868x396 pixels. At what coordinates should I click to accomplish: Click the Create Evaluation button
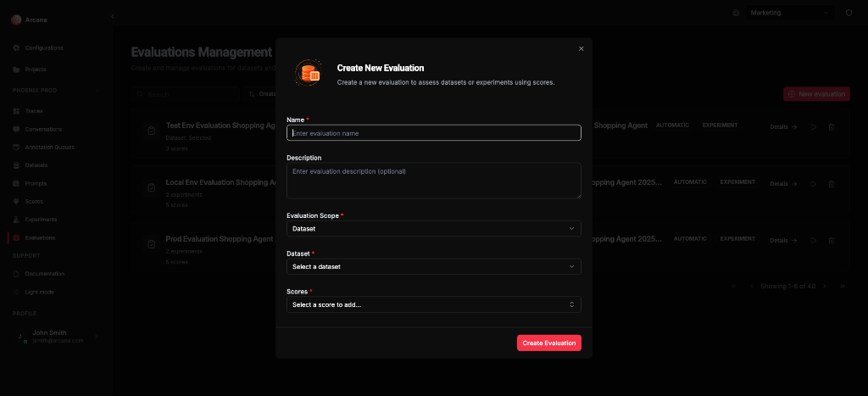(x=549, y=343)
